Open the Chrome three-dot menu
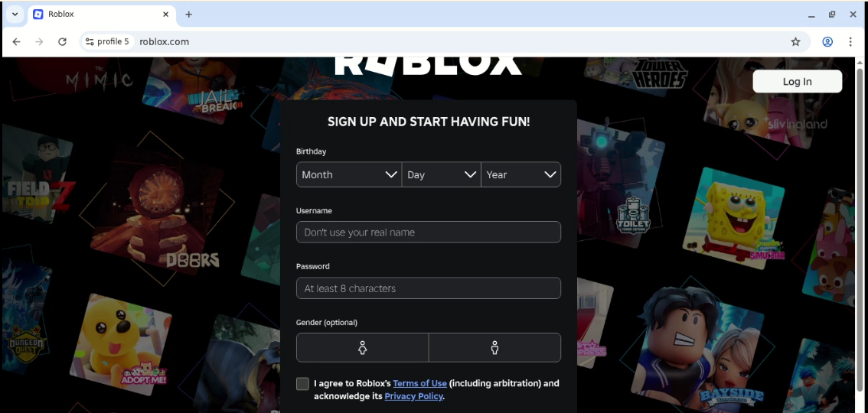The height and width of the screenshot is (413, 868). (x=851, y=41)
